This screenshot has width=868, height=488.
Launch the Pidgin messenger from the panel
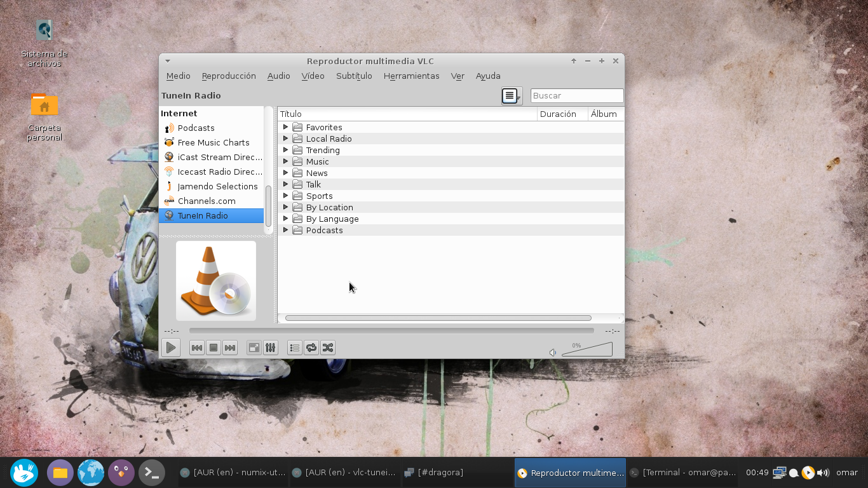[x=121, y=473]
